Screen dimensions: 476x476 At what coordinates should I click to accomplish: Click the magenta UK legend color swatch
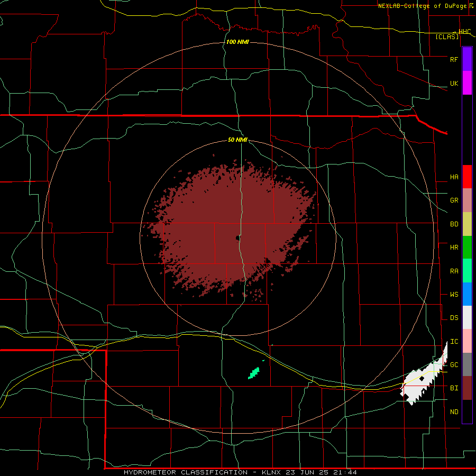pyautogui.click(x=467, y=83)
